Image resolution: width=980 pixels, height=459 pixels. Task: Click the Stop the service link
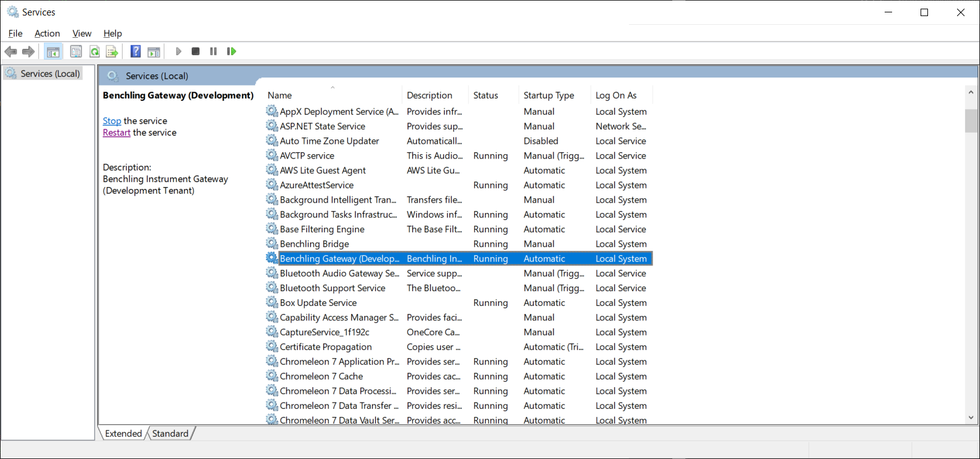tap(111, 121)
